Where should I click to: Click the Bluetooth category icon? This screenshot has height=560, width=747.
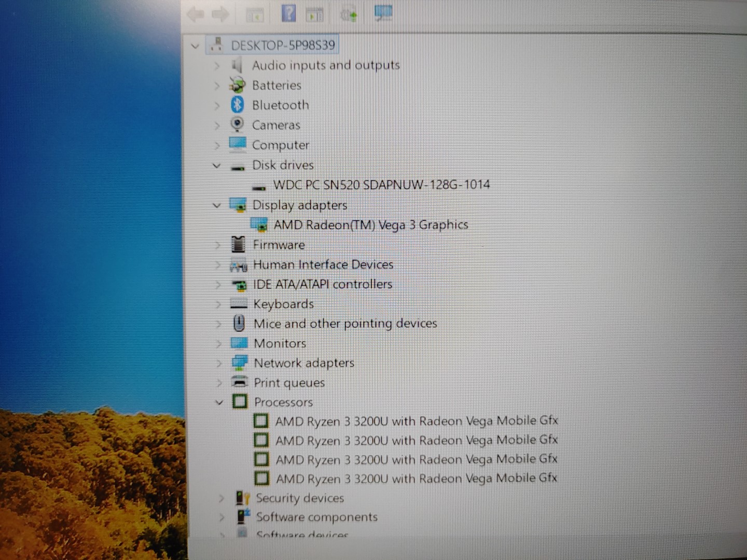pos(237,105)
